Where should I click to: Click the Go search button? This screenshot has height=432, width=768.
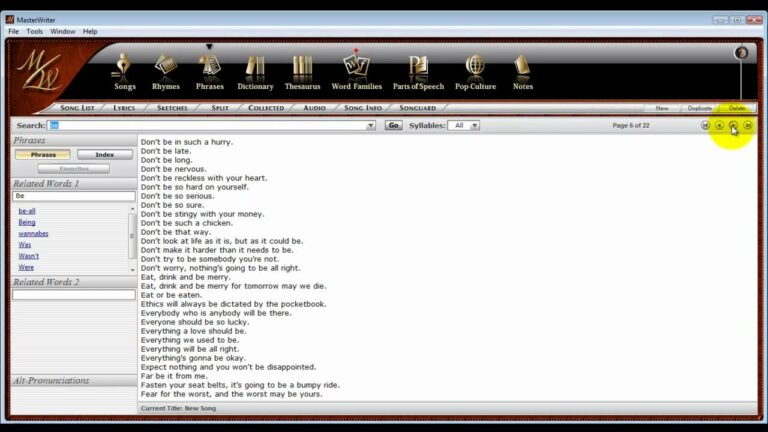[393, 125]
